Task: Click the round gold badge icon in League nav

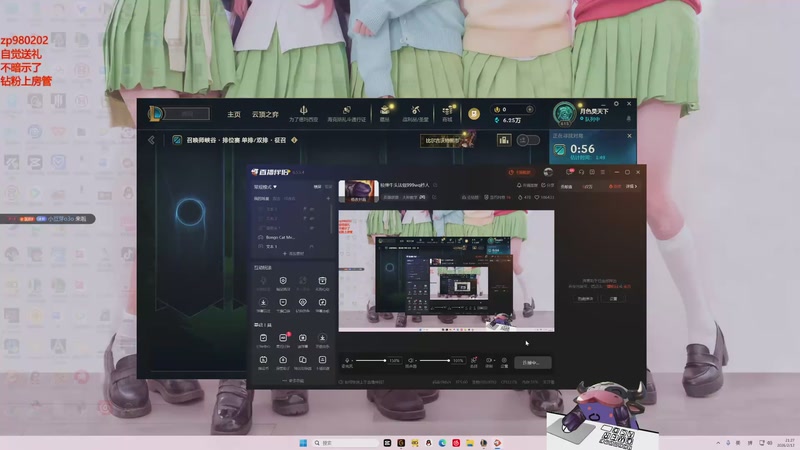Action: tap(474, 114)
